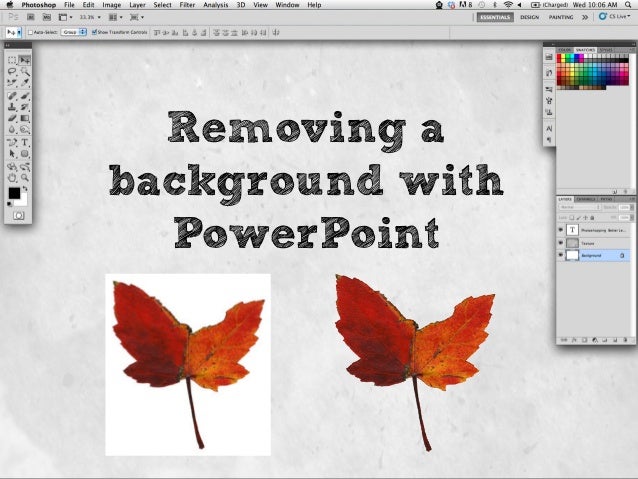Screen dimensions: 638x479
Task: Select the Hand tool
Action: (12, 177)
